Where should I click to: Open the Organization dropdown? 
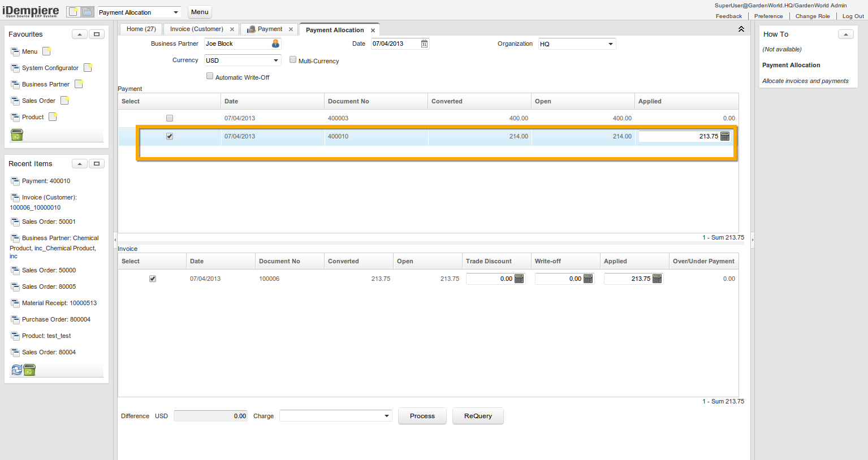[x=611, y=44]
